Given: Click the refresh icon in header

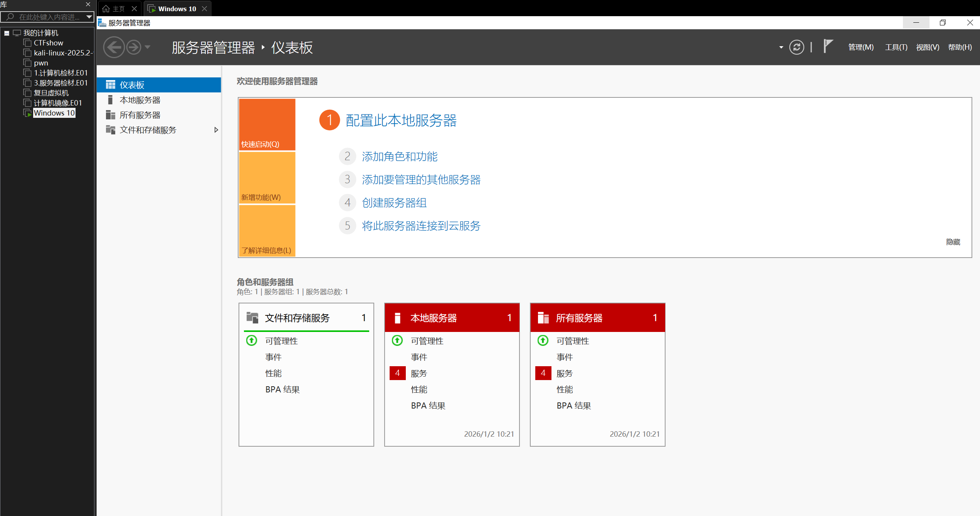Looking at the screenshot, I should pos(797,47).
